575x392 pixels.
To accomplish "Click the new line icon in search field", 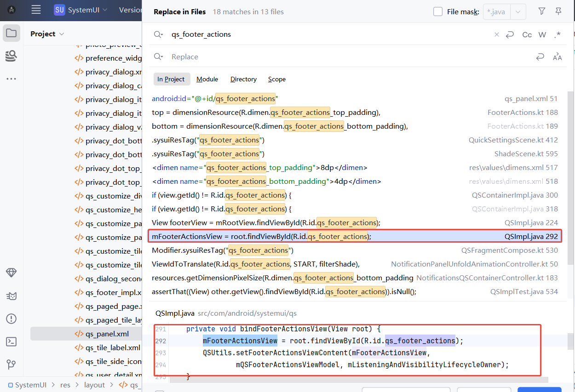I will (x=510, y=34).
